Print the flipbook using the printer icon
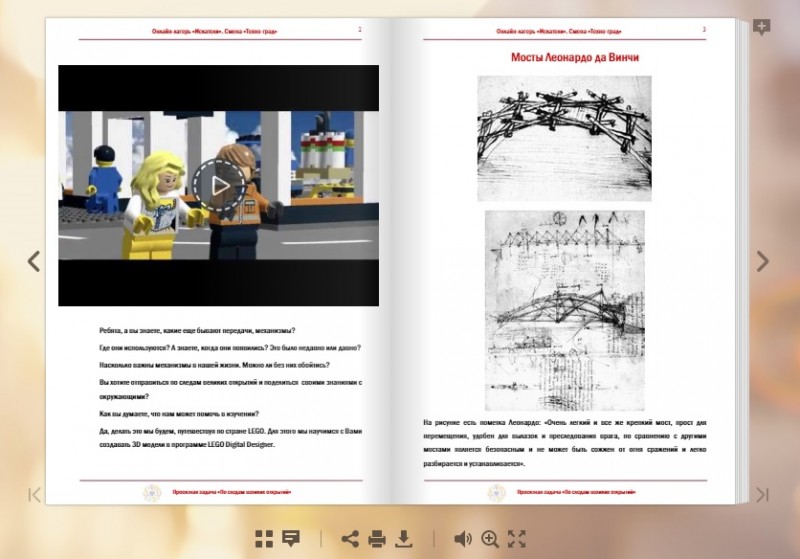This screenshot has height=559, width=800. click(x=377, y=539)
